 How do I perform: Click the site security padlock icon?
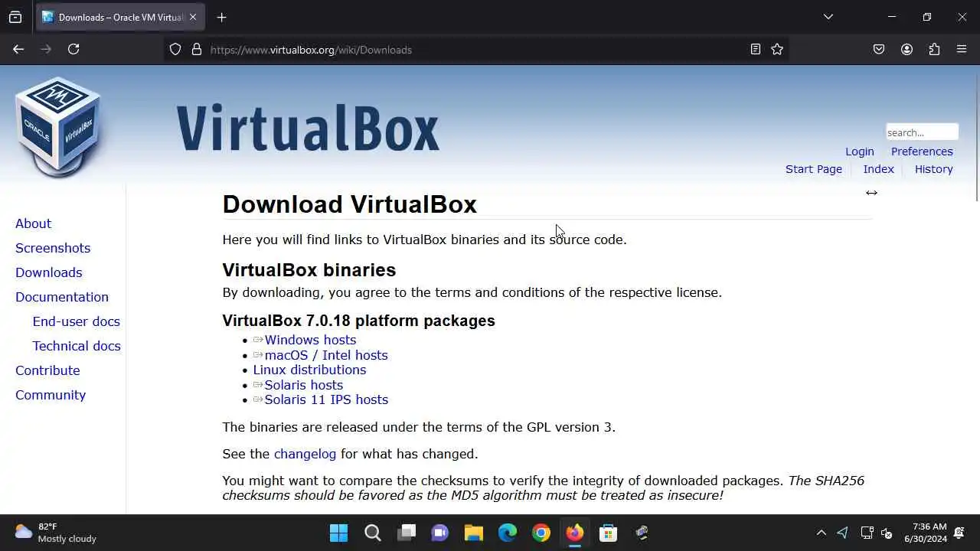click(x=197, y=49)
